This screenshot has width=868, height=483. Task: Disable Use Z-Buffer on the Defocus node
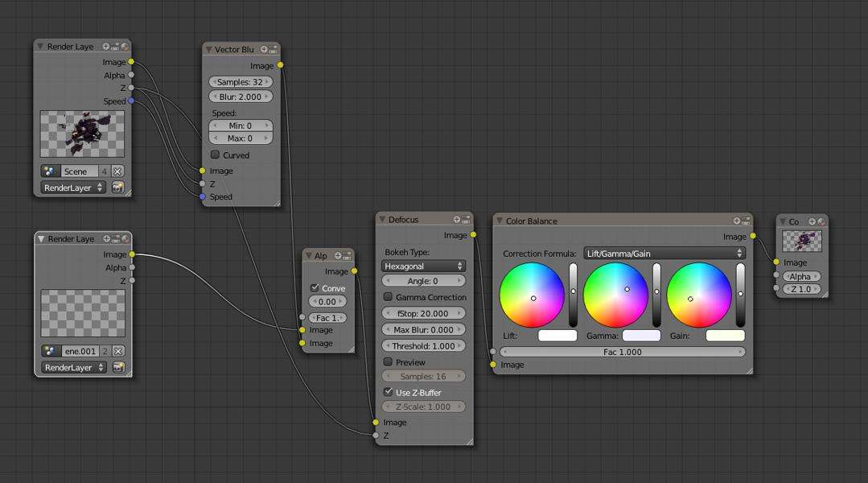(387, 392)
